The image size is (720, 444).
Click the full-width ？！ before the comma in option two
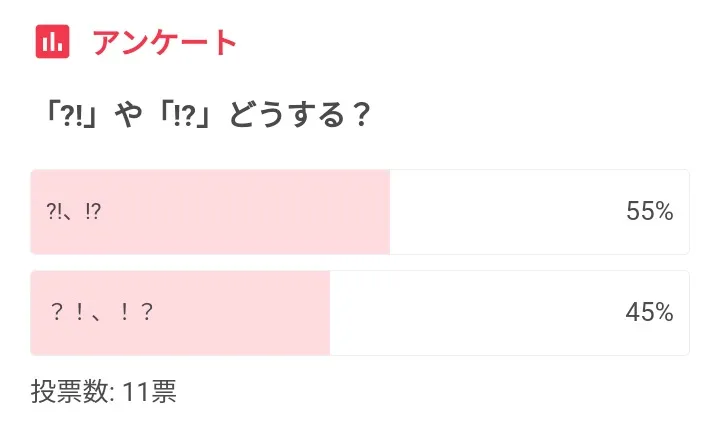[x=68, y=313]
